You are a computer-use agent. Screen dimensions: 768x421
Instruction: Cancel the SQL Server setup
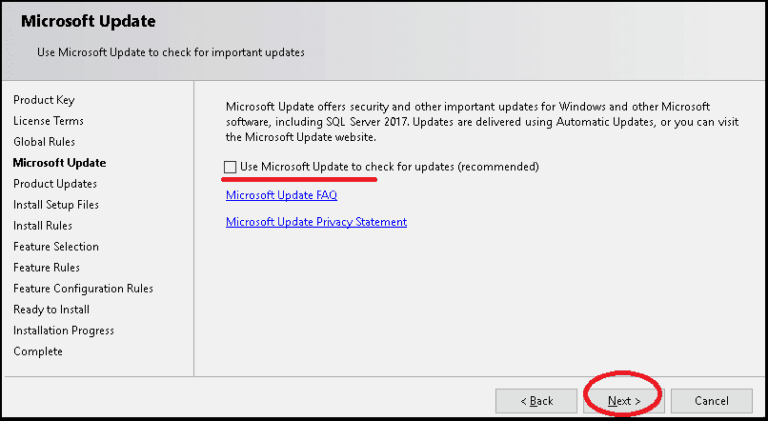(712, 401)
